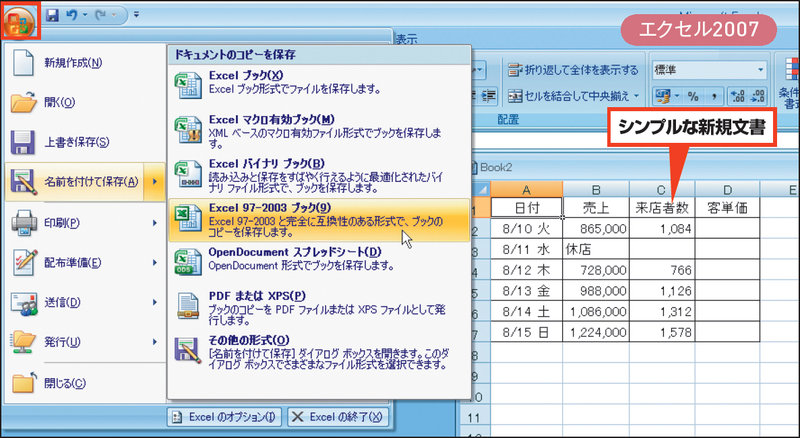The height and width of the screenshot is (438, 800).
Task: Choose 印刷(P) from the Office menu
Action: pos(85,223)
